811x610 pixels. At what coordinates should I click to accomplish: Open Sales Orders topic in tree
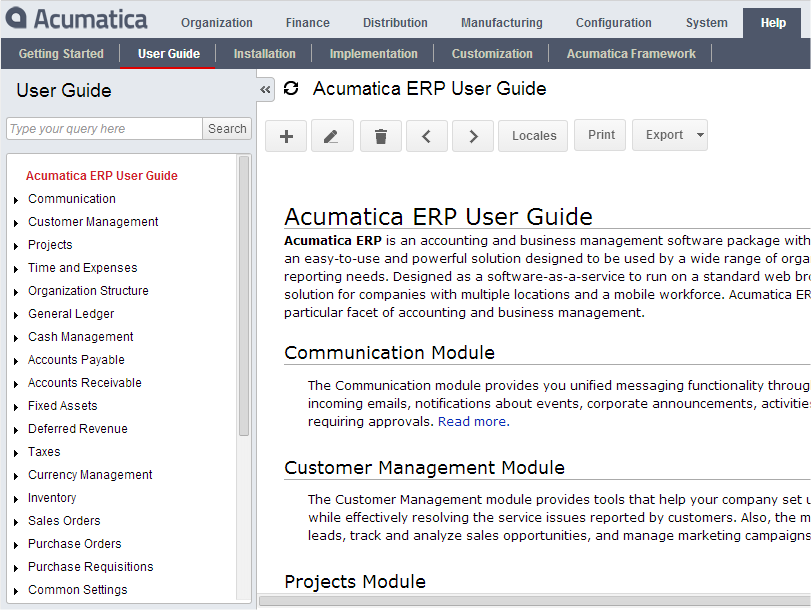(x=64, y=521)
